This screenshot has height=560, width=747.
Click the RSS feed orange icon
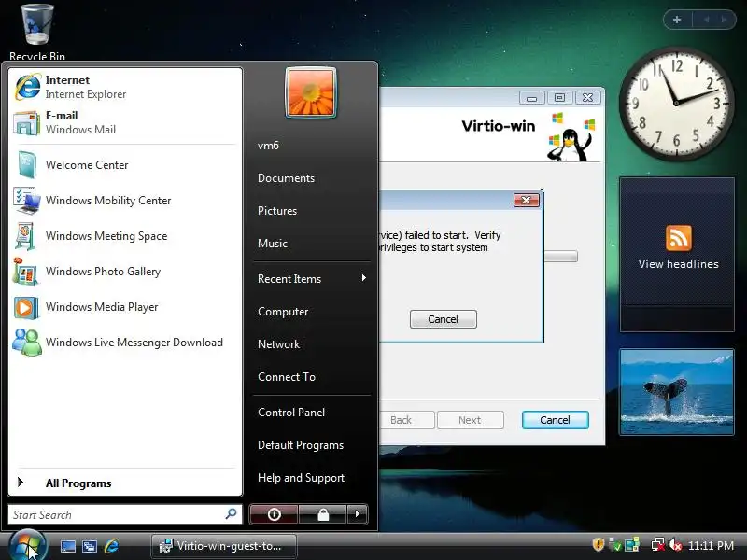(679, 238)
